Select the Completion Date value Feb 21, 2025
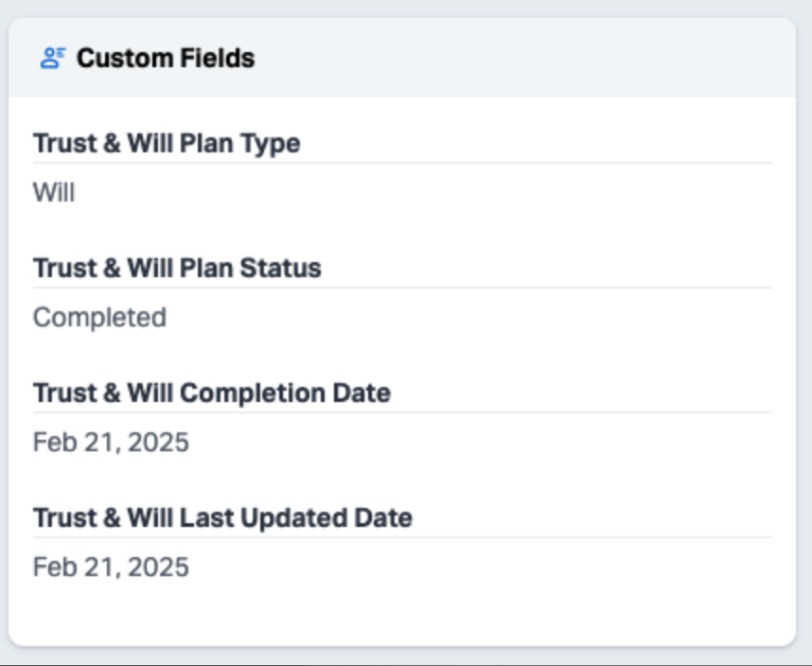812x666 pixels. click(111, 443)
